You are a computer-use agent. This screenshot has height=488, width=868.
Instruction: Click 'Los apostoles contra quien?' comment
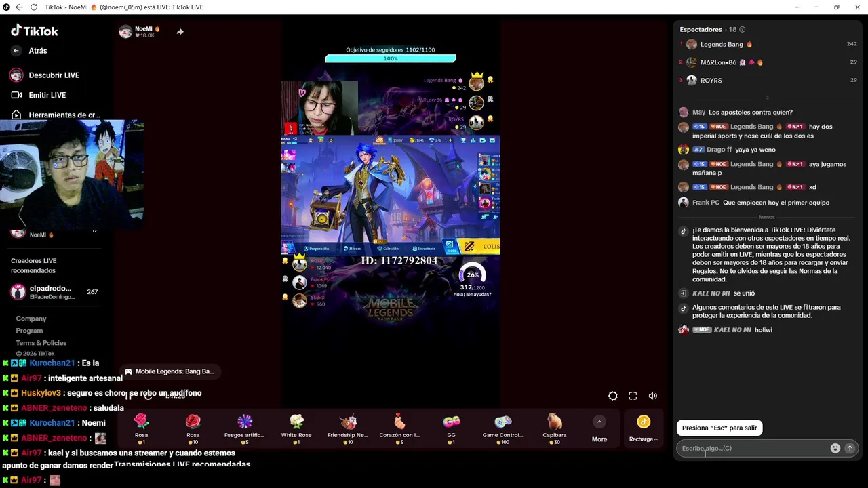pyautogui.click(x=751, y=113)
